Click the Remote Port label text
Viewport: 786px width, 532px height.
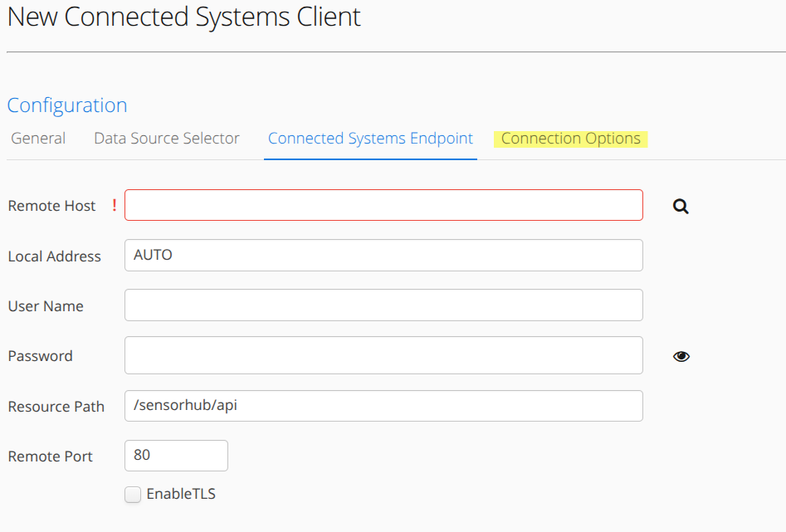pos(50,456)
